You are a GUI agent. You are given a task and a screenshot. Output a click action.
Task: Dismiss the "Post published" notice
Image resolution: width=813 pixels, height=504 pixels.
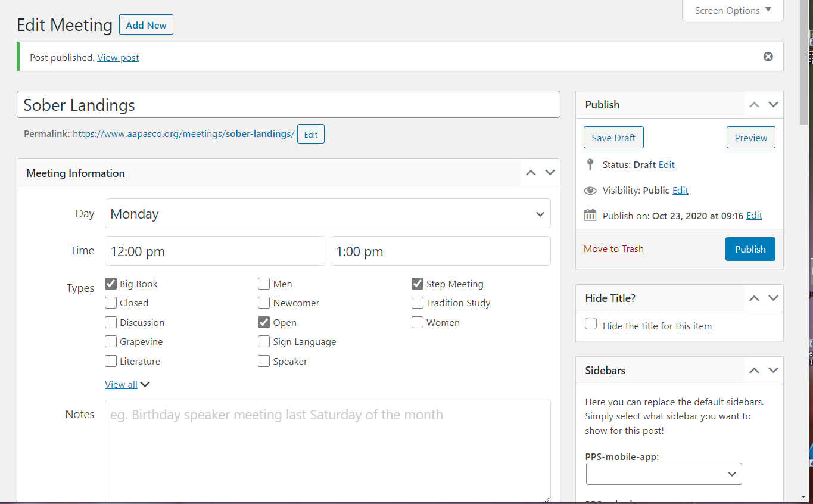(x=768, y=57)
